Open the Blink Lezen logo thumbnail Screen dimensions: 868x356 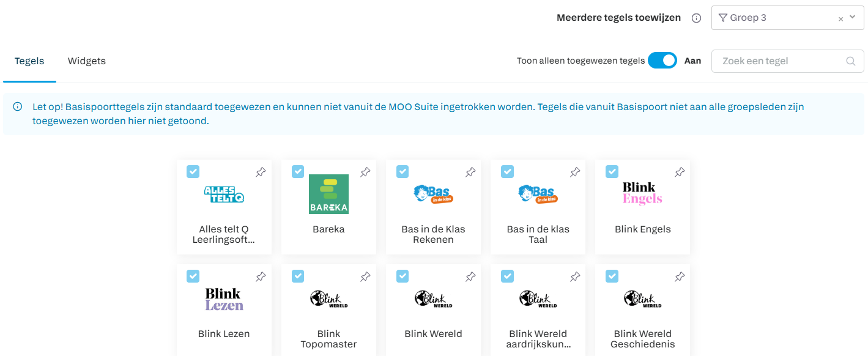[x=224, y=299]
